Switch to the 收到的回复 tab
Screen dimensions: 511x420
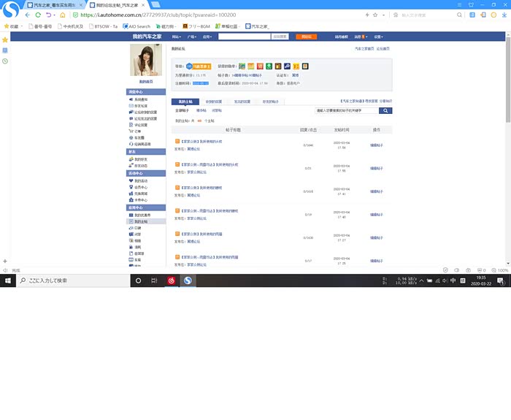click(212, 102)
